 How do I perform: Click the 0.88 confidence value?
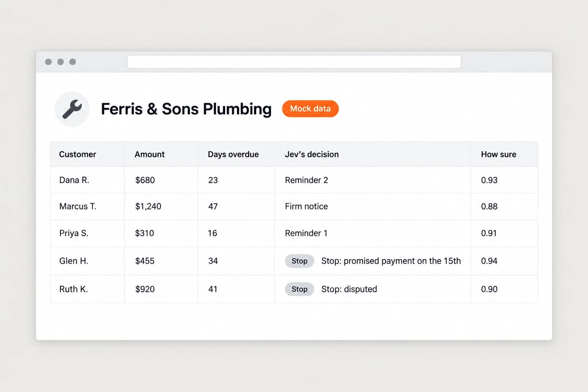489,206
